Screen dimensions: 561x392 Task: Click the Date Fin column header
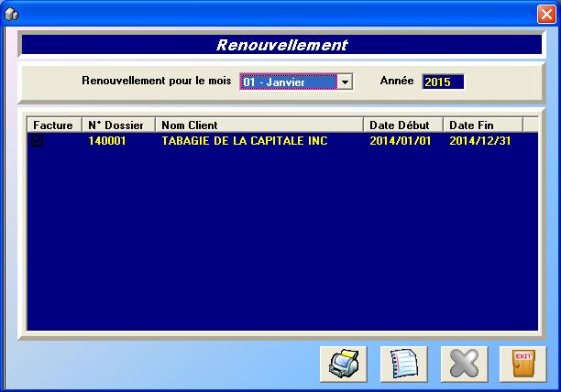[x=482, y=125]
